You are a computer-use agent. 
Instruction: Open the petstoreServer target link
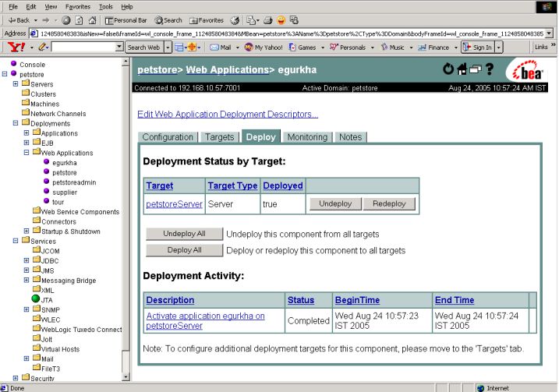[x=174, y=204]
